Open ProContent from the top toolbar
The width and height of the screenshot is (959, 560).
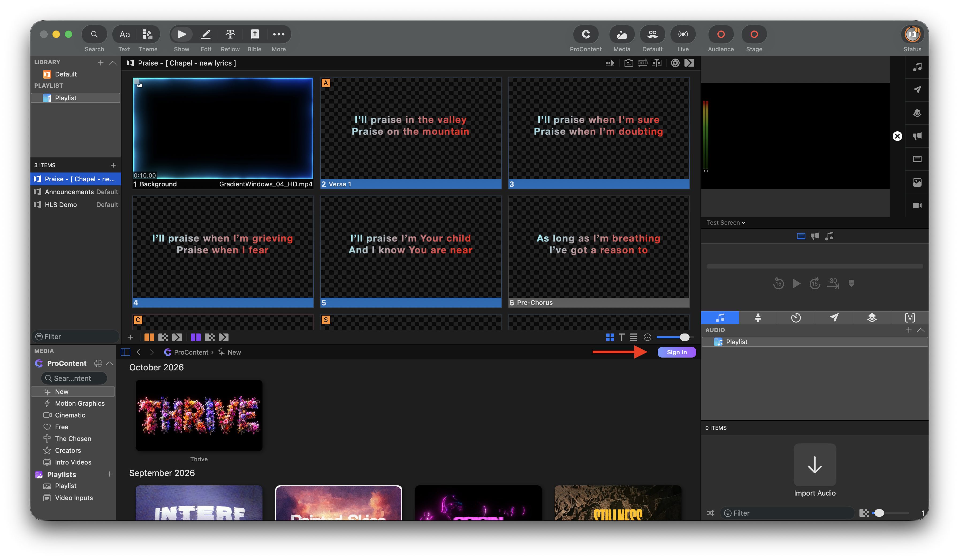[586, 34]
